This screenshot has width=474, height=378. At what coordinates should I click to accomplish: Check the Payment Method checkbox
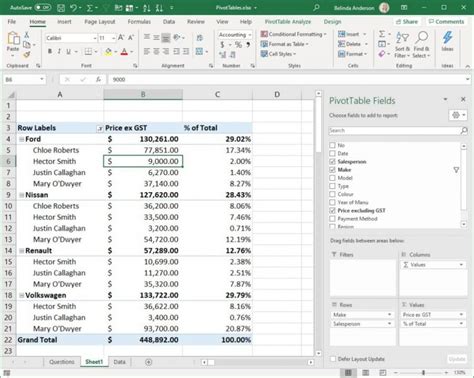coord(332,219)
